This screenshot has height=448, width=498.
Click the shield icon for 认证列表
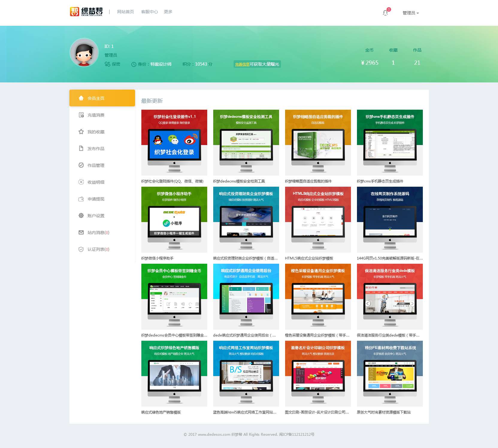81,249
